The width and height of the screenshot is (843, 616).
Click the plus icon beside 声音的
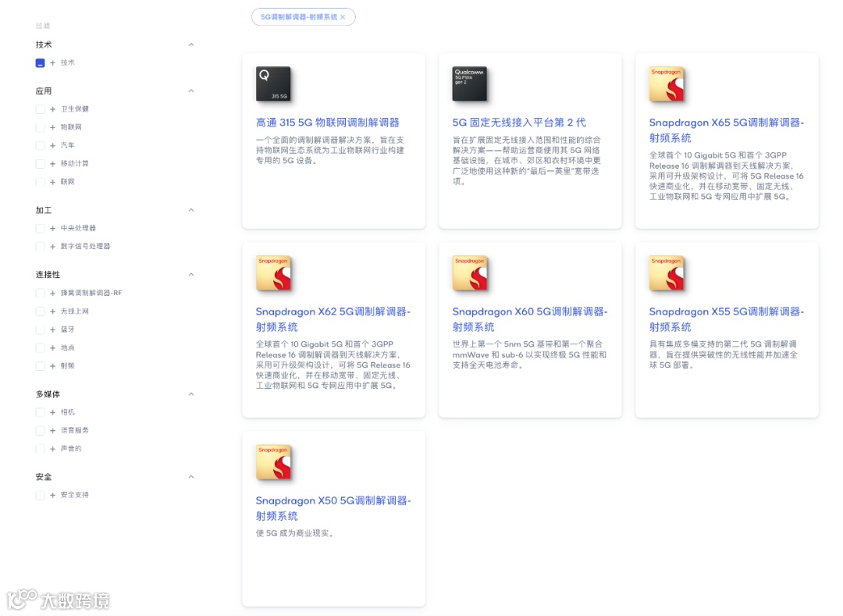tap(53, 450)
